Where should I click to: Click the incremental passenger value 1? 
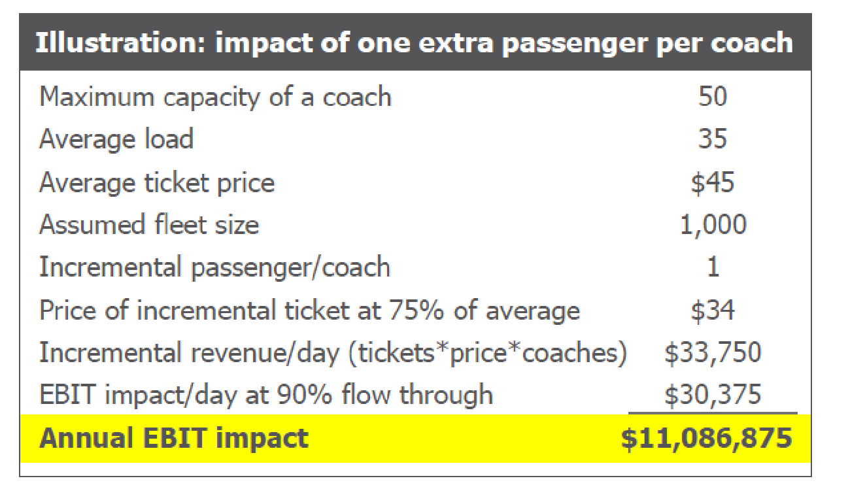tap(713, 267)
